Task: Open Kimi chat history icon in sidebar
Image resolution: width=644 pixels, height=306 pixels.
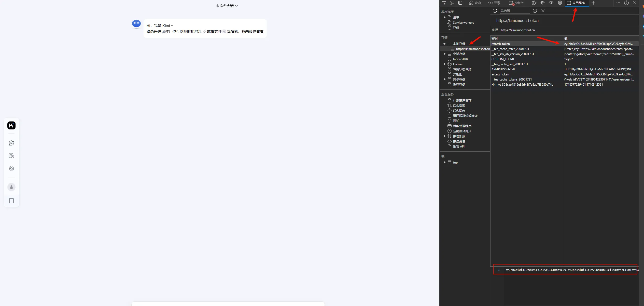Action: (11, 156)
